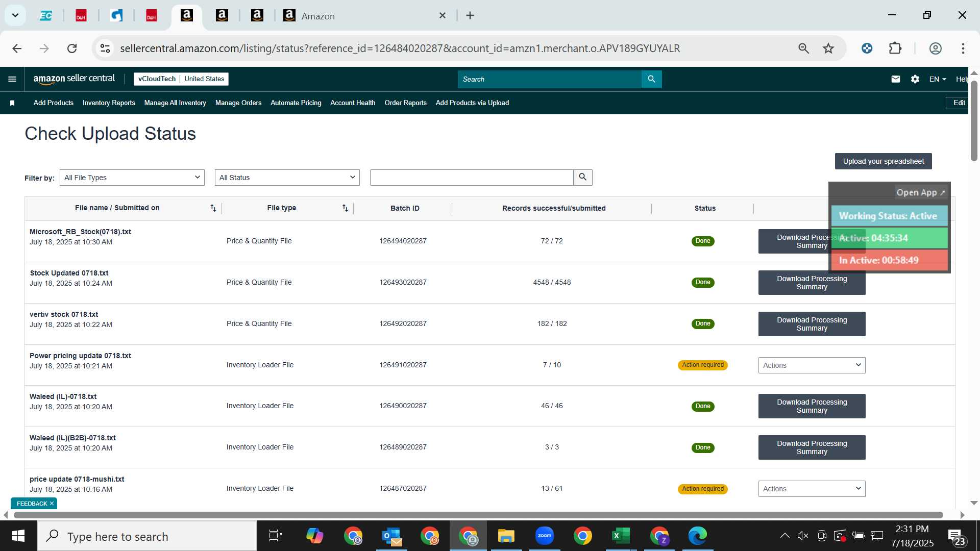The width and height of the screenshot is (980, 551).
Task: Bookmark this page with star icon
Action: point(828,48)
